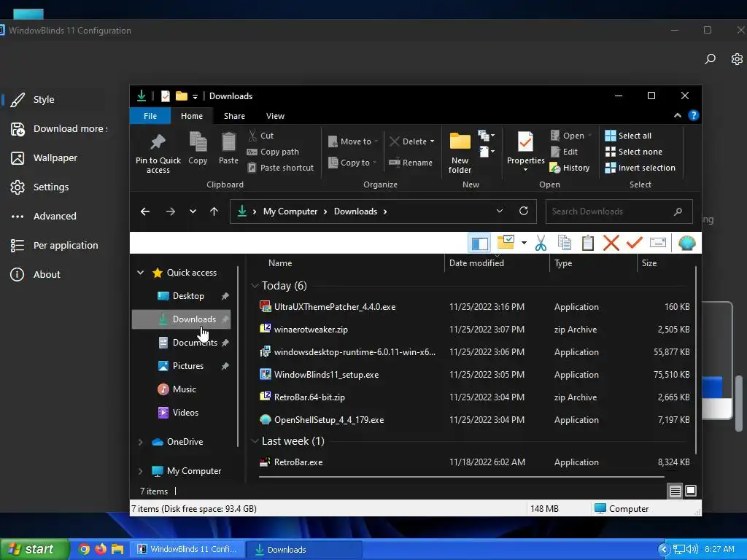The height and width of the screenshot is (560, 747).
Task: Click the Copy ribbon icon
Action: click(198, 142)
